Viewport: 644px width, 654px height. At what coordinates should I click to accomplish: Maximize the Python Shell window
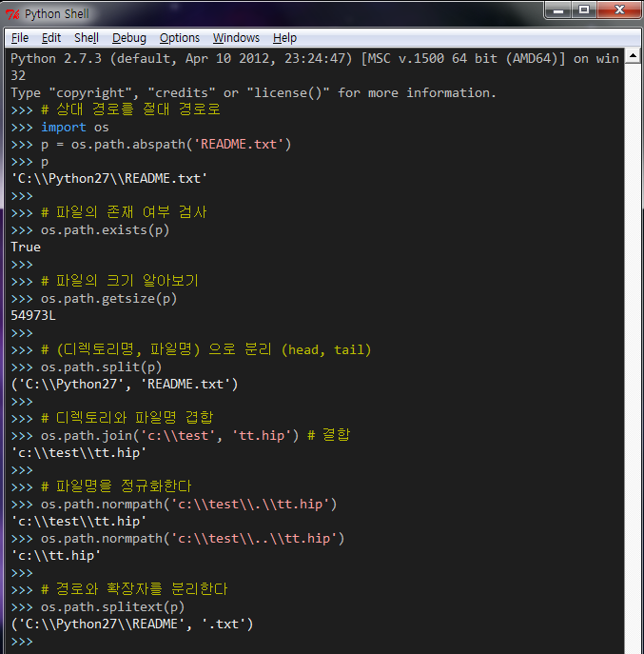click(584, 10)
